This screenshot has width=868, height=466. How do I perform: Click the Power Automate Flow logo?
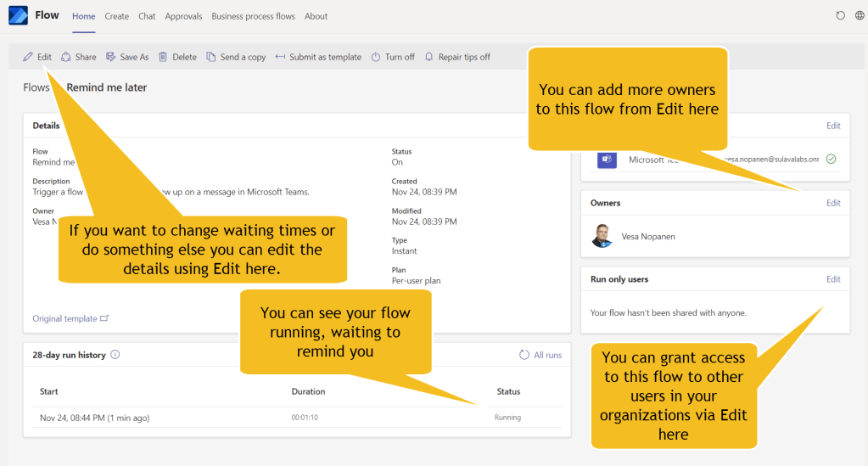tap(18, 15)
